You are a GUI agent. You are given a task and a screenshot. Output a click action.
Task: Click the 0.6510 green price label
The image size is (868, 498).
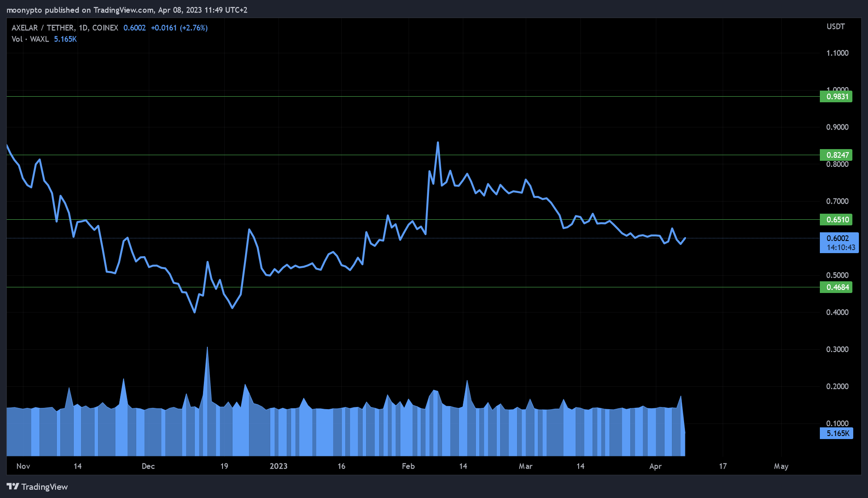pyautogui.click(x=836, y=219)
